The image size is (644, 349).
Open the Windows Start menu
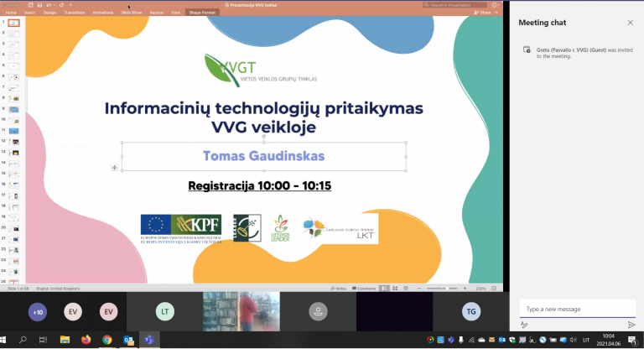(3, 340)
